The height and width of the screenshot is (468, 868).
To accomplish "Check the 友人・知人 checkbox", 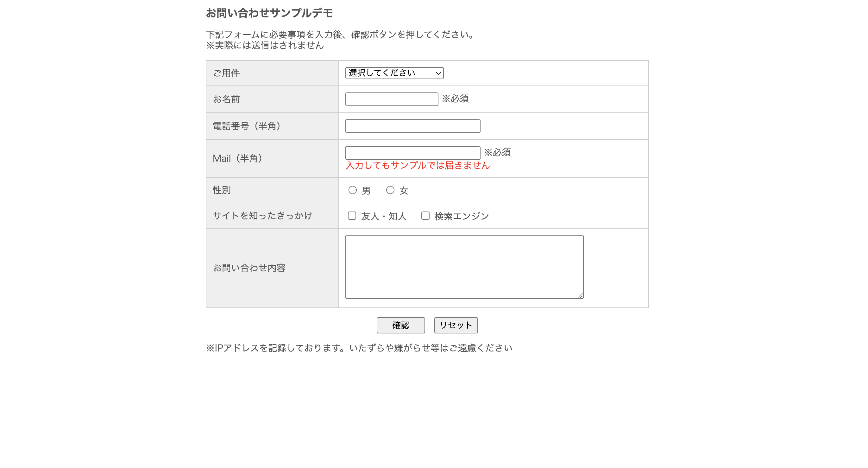I will click(x=352, y=216).
